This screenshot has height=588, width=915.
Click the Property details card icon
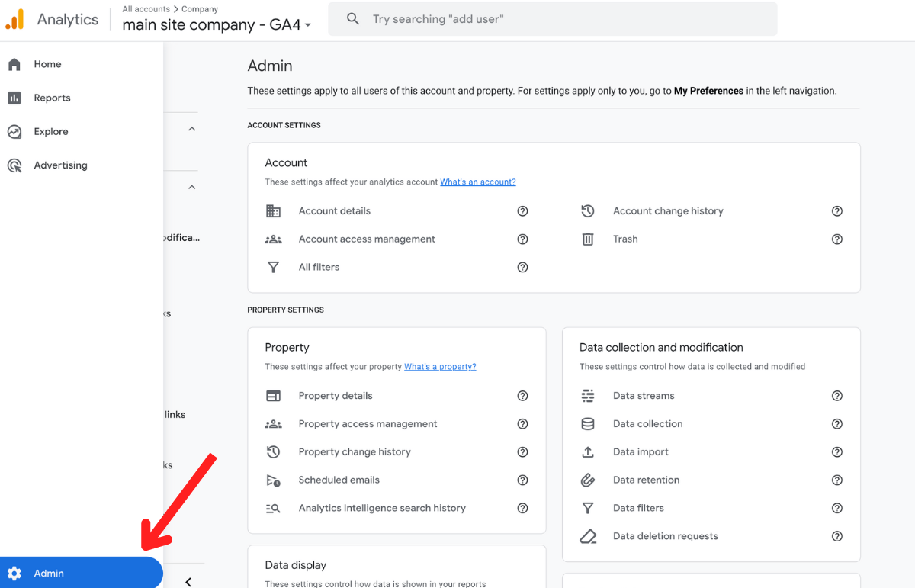point(273,395)
